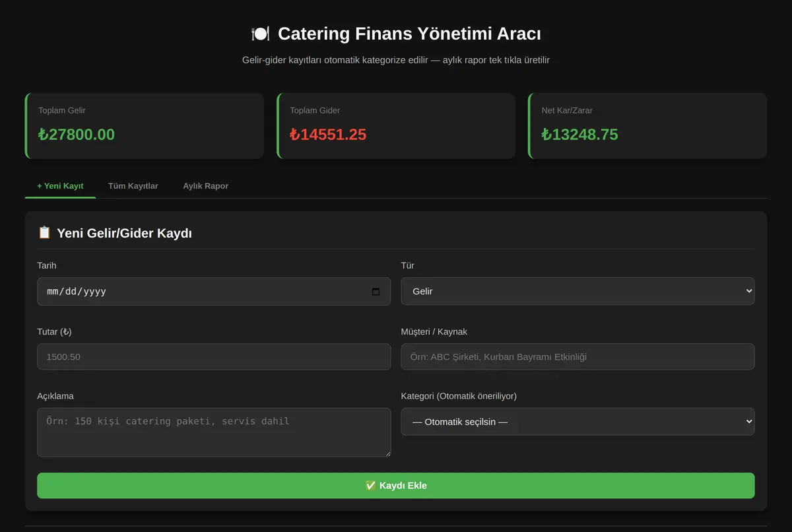Click the Toplam Gelir value ₺27800.00

tap(77, 135)
